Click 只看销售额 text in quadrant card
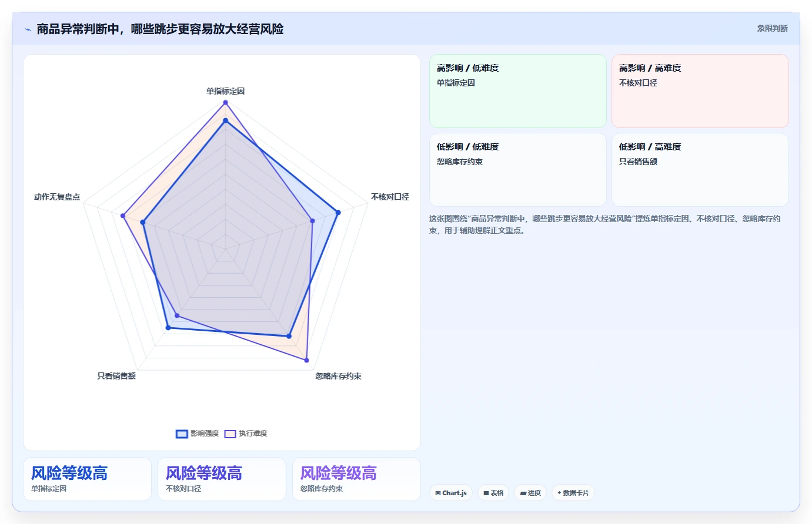 pyautogui.click(x=638, y=162)
